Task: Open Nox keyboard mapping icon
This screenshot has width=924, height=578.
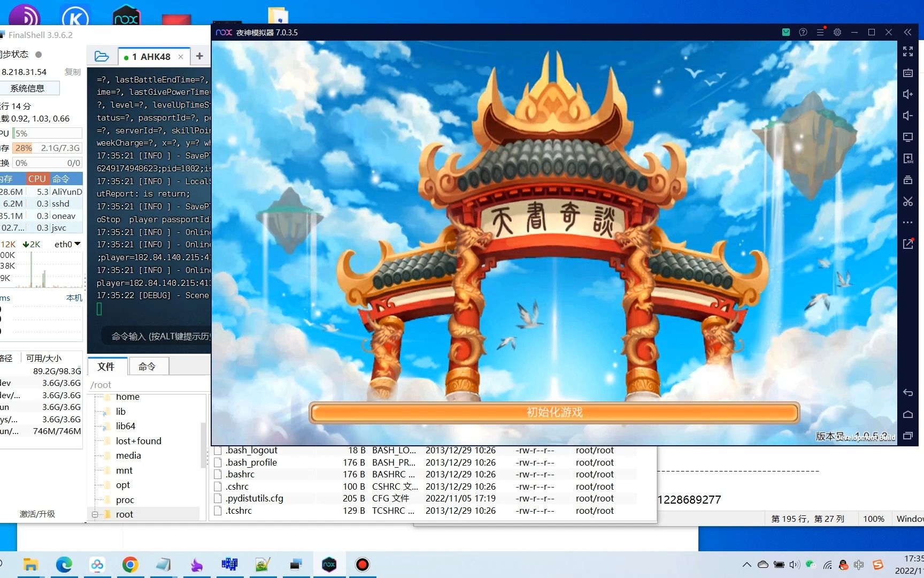Action: point(908,73)
